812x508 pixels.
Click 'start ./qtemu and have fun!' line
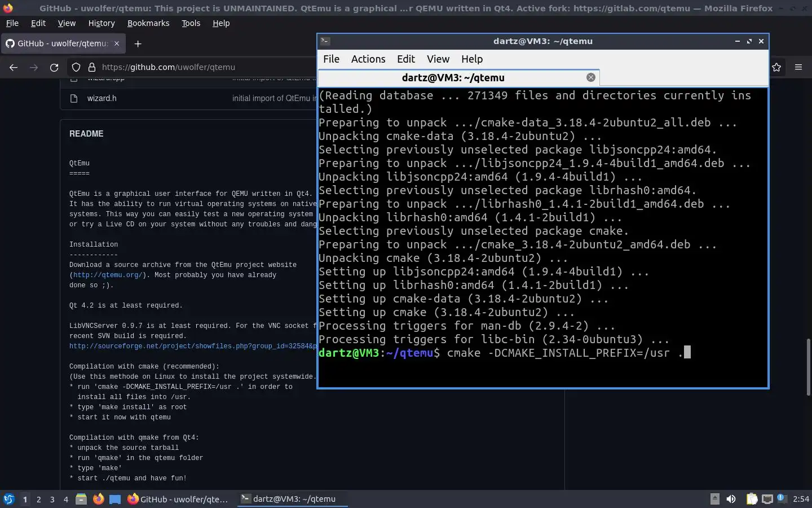[x=128, y=478]
